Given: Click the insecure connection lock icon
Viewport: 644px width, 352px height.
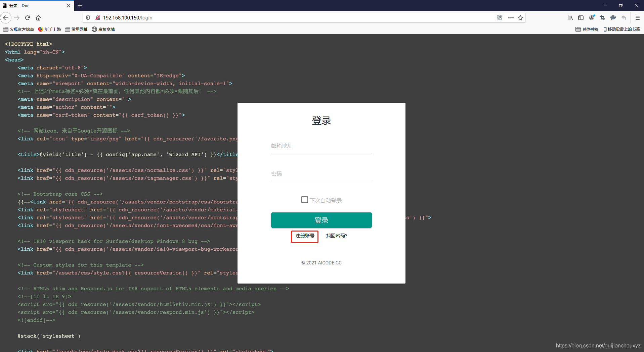Looking at the screenshot, I should (x=98, y=18).
